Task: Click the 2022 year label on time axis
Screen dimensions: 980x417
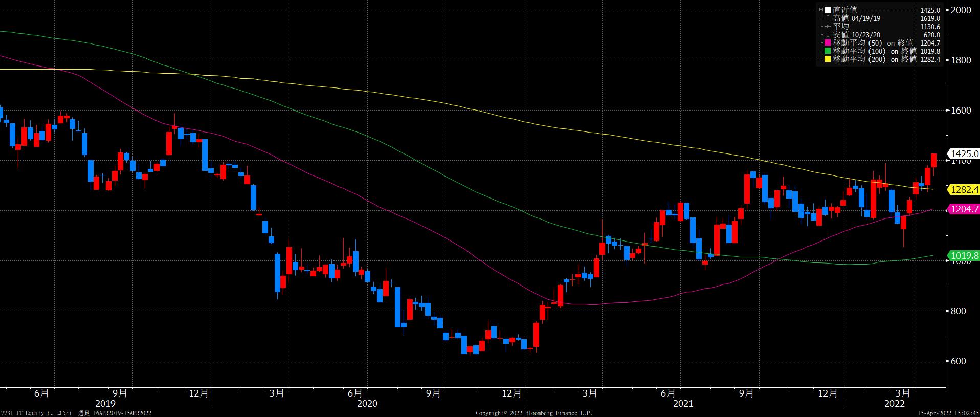Action: coord(895,404)
